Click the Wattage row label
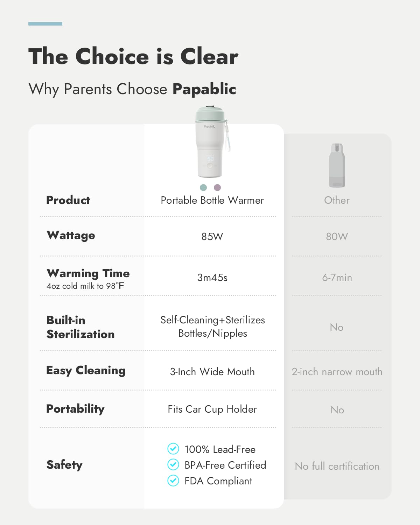Screen dimensions: 420x525 pos(71,236)
